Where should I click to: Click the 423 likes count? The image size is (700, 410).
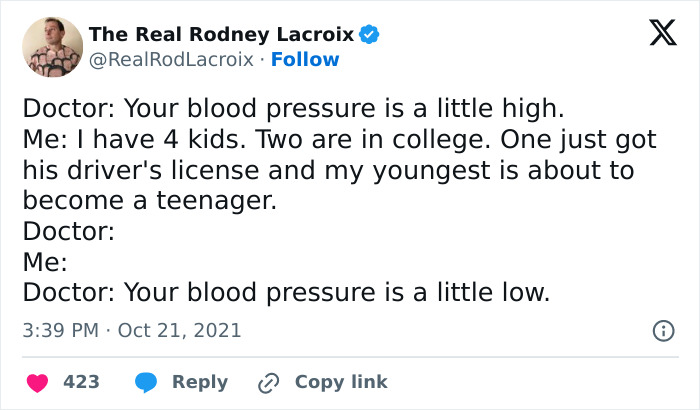click(x=80, y=382)
